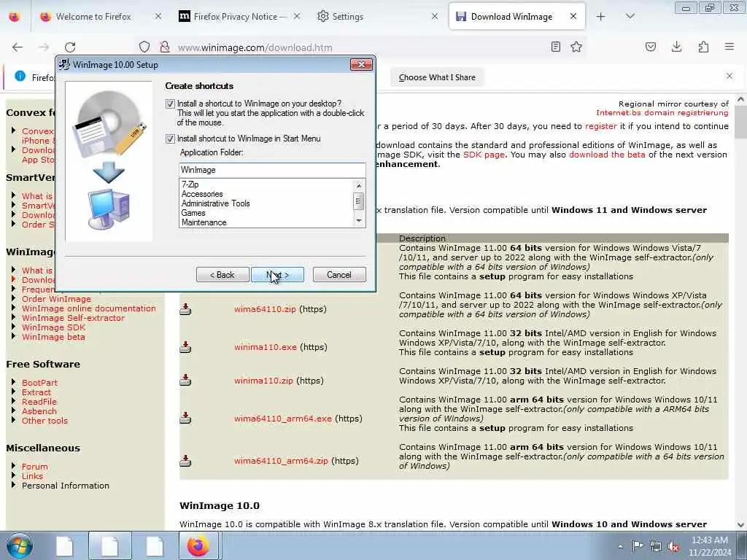Select the Download WinImage tab
This screenshot has width=747, height=560.
[511, 17]
